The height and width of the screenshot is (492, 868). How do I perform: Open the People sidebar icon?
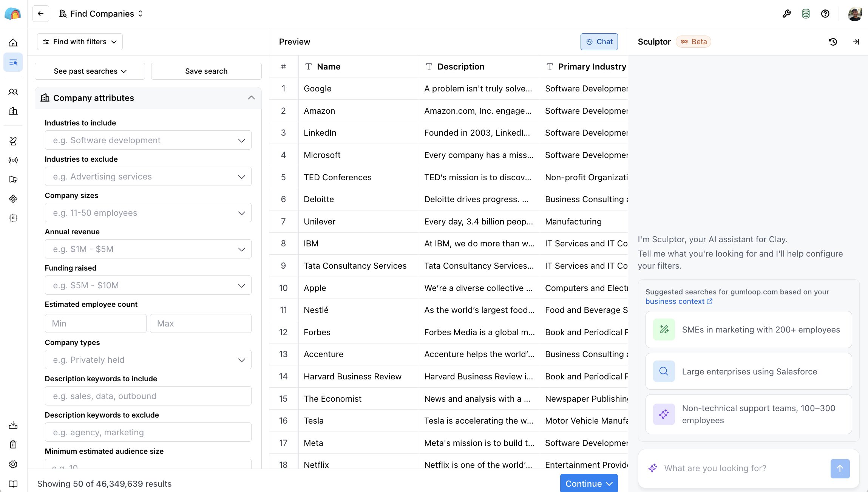pyautogui.click(x=13, y=92)
